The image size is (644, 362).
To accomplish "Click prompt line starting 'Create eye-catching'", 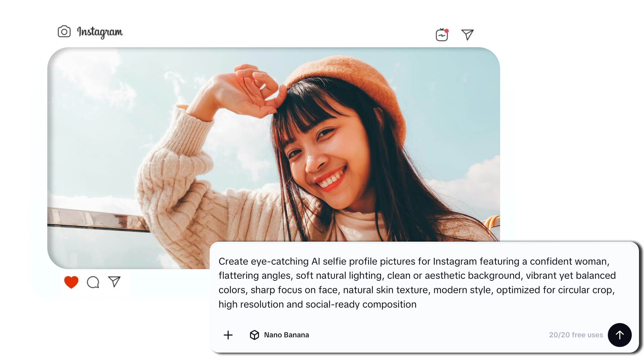I will click(414, 261).
